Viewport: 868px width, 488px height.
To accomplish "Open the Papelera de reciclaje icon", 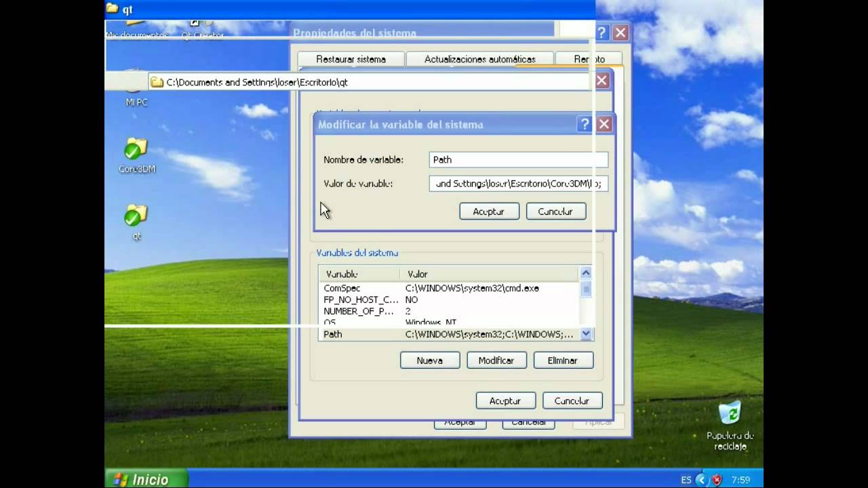I will (730, 426).
